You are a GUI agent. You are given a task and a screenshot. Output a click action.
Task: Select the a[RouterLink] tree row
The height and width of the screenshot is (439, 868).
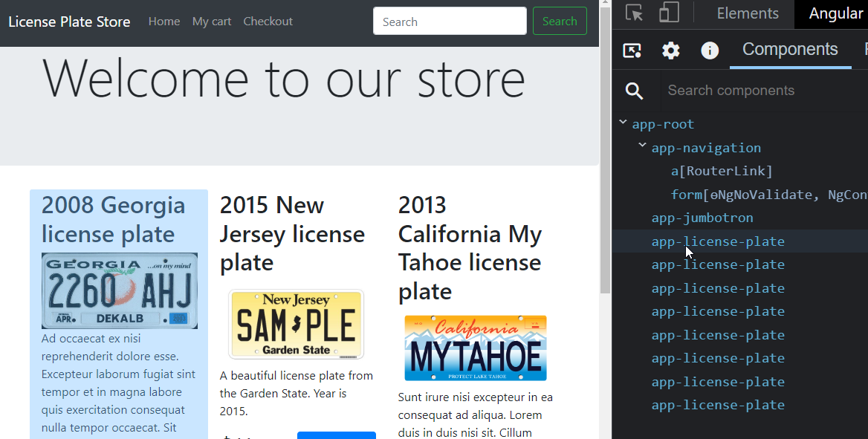739,171
